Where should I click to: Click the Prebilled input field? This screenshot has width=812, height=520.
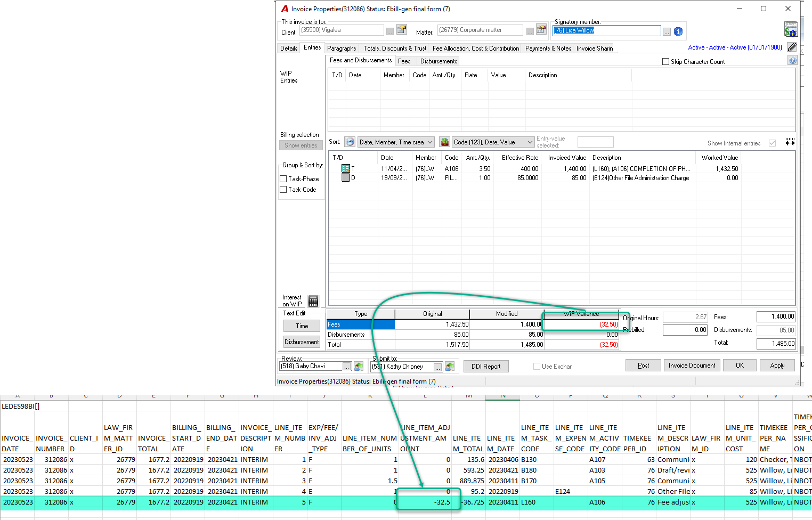pos(685,330)
